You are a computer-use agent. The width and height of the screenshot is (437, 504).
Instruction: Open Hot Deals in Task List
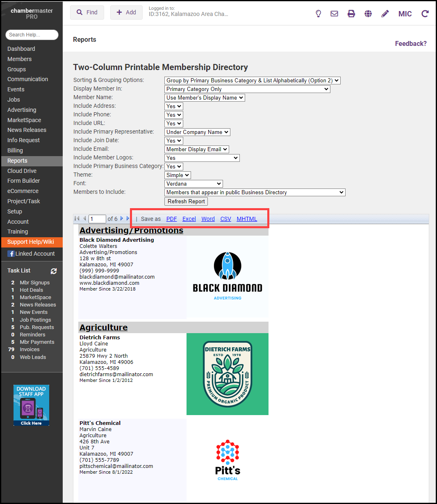[32, 290]
